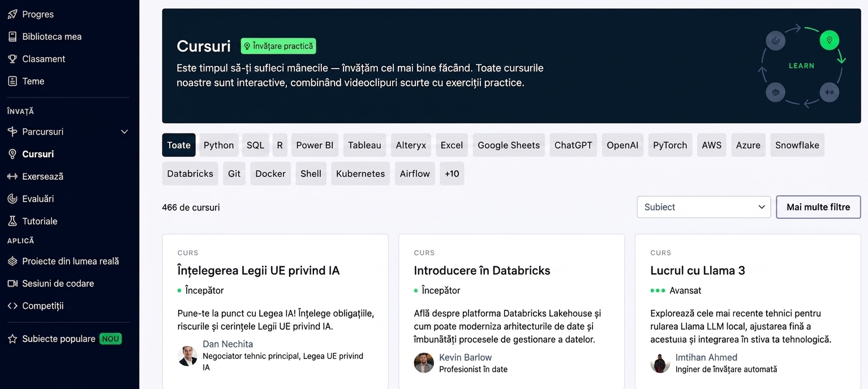
Task: Click the dumbbell icon beside Exersează
Action: (x=12, y=176)
